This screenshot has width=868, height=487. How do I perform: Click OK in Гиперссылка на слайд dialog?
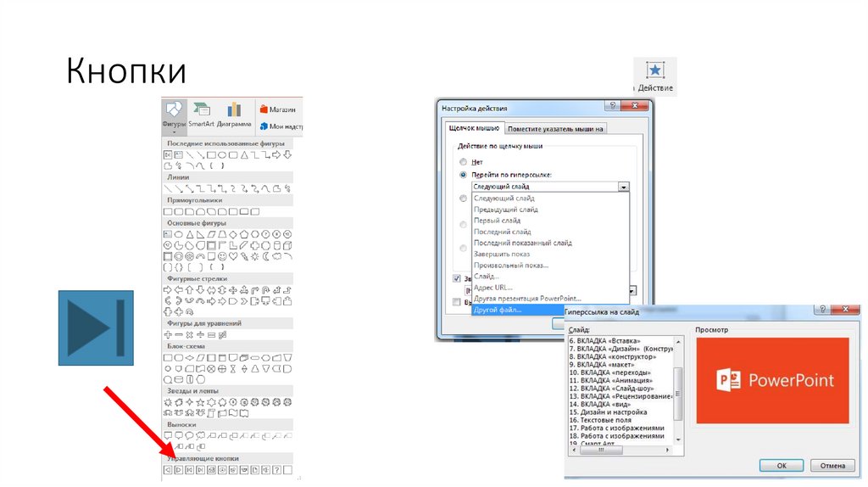[x=782, y=466]
